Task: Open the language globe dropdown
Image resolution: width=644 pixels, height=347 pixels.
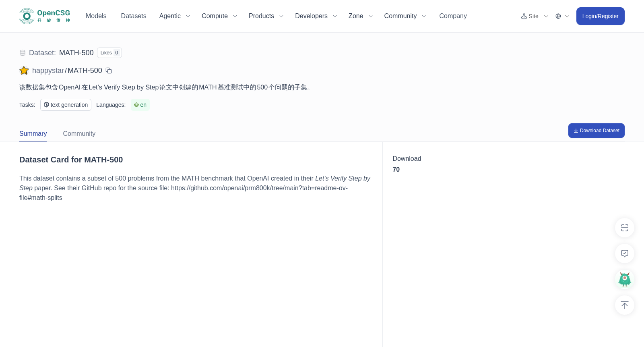Action: click(562, 16)
